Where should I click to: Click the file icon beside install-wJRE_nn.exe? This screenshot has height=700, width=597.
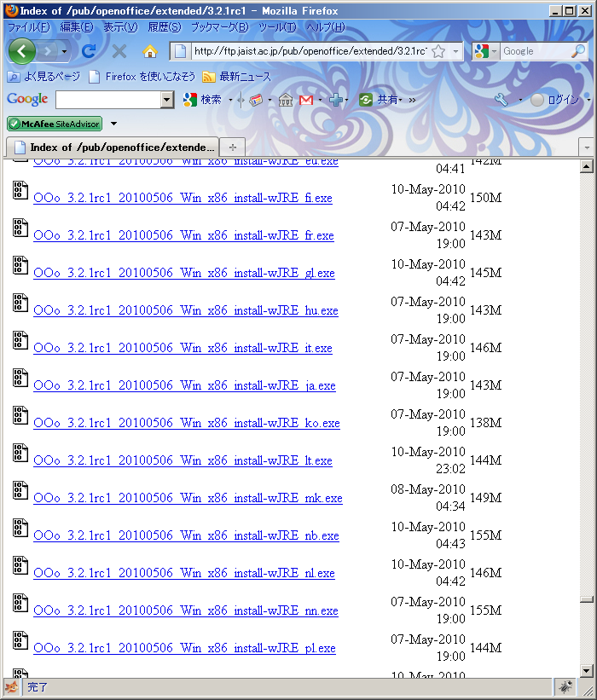(20, 602)
